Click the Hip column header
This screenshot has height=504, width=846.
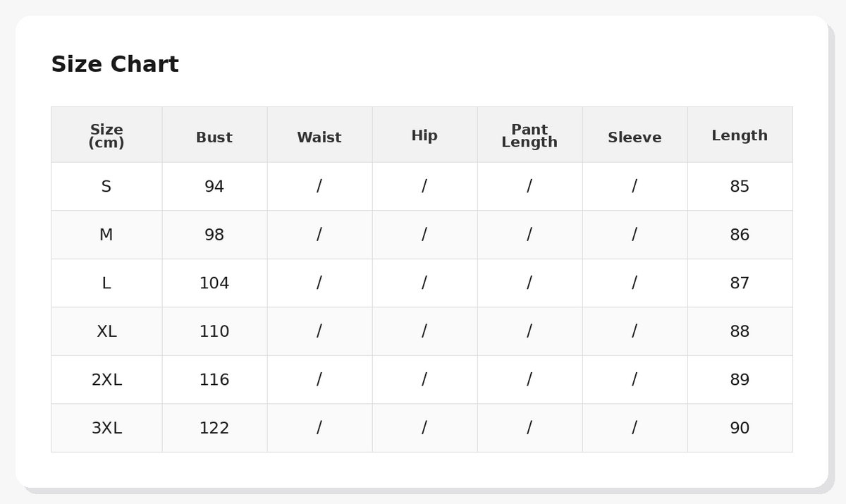424,136
